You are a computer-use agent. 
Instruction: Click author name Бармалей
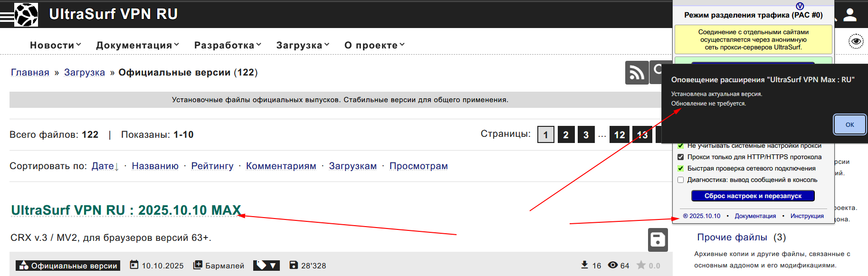[x=225, y=266]
